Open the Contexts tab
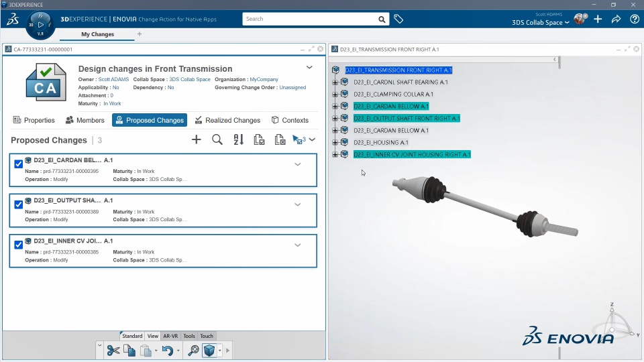Screen dimensions: 644x362 [290, 120]
